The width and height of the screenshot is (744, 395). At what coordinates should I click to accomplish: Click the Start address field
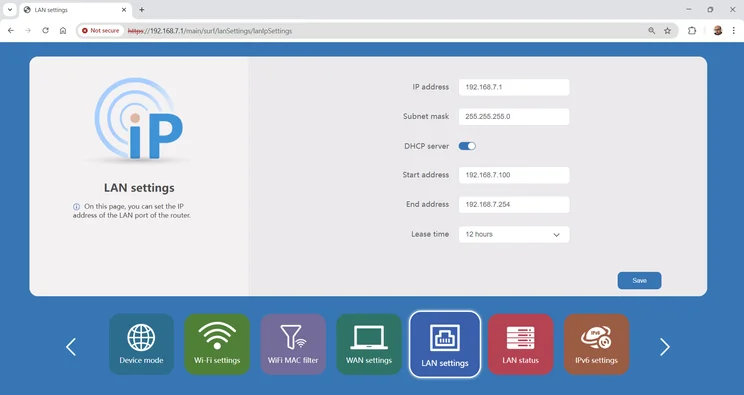(514, 175)
